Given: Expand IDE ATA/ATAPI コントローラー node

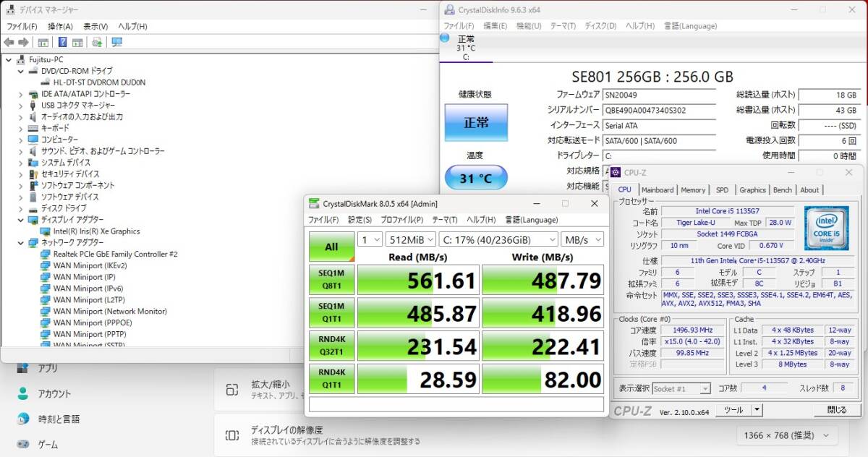Looking at the screenshot, I should point(20,94).
